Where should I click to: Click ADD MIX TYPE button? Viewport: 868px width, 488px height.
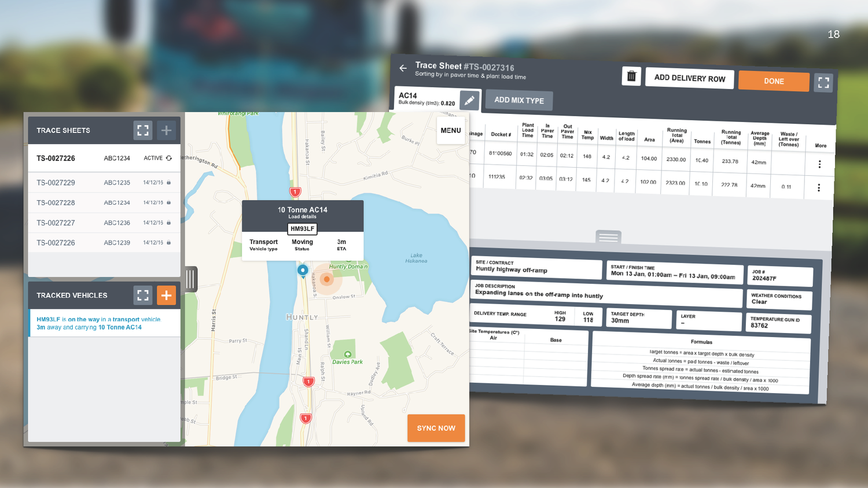[x=519, y=100]
